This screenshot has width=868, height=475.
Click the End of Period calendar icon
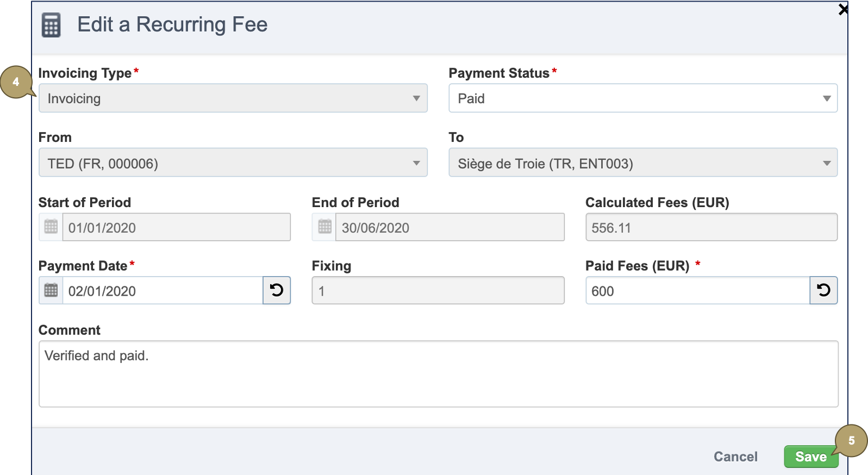324,227
